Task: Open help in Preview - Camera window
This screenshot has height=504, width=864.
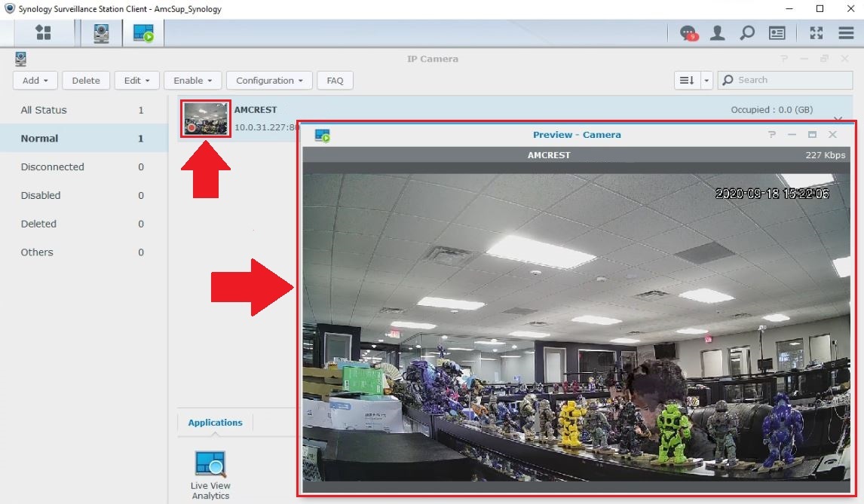Action: pyautogui.click(x=772, y=134)
